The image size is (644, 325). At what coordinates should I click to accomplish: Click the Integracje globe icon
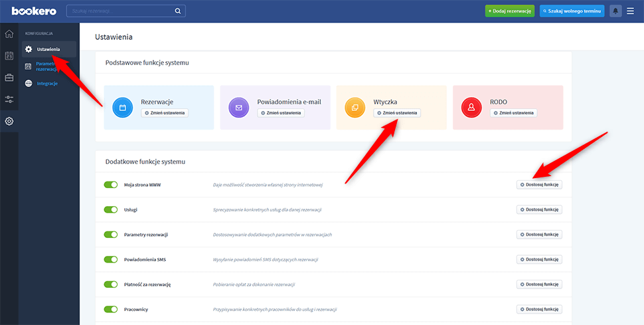click(x=29, y=84)
